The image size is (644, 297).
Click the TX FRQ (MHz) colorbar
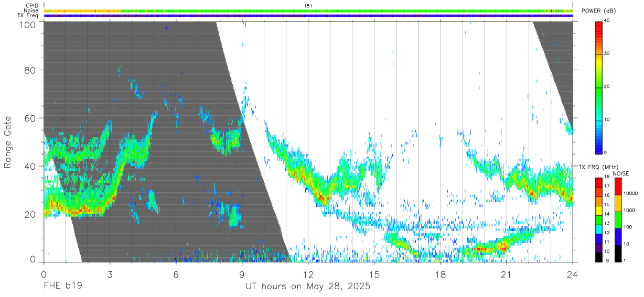599,219
